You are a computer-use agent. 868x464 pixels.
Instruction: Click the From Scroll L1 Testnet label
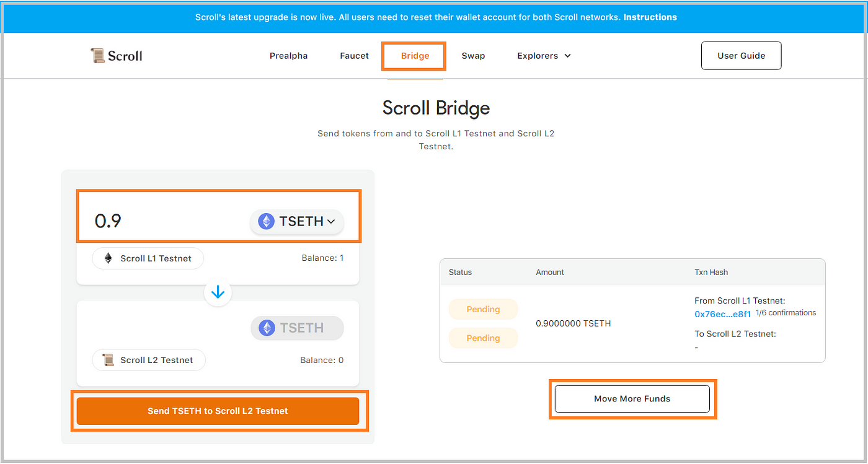pos(740,300)
